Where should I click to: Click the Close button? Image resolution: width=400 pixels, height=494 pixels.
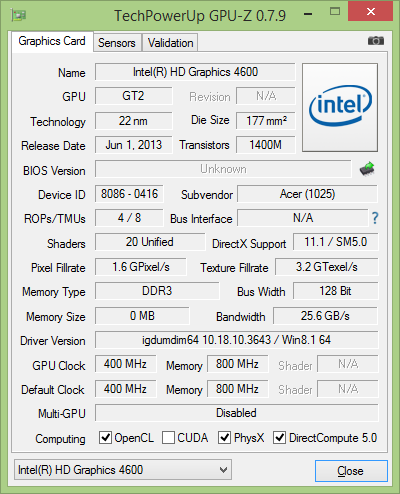click(351, 471)
